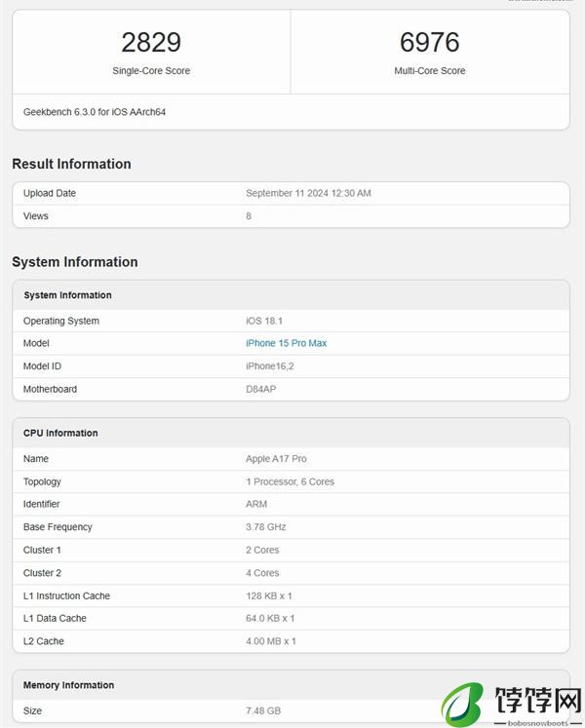The image size is (585, 728).
Task: Click the Size label under Memory Information
Action: (x=32, y=710)
